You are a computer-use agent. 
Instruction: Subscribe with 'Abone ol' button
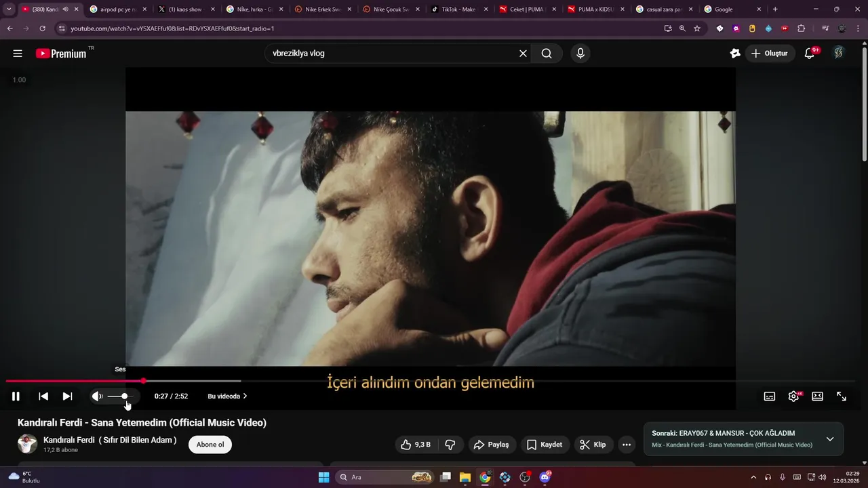(210, 445)
